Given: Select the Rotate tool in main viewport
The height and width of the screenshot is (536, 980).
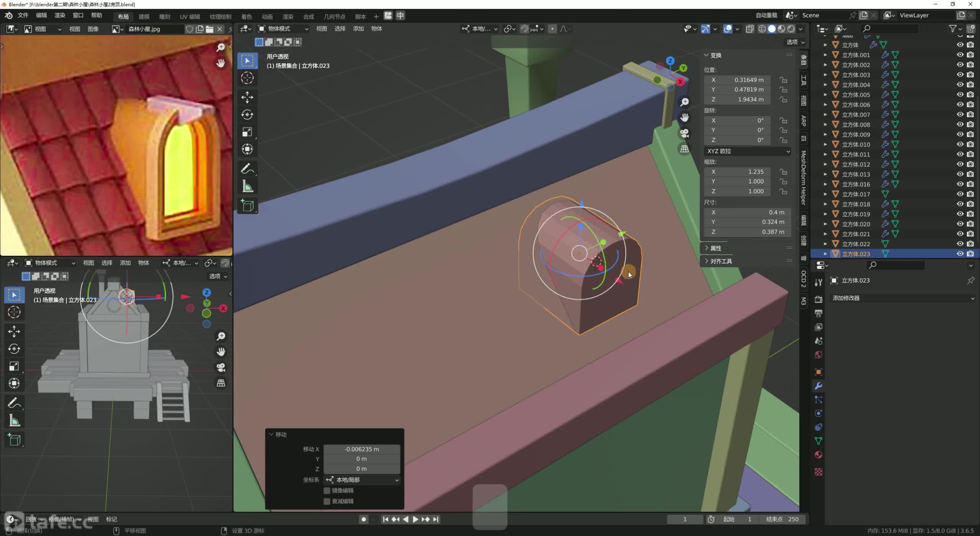Looking at the screenshot, I should coord(247,114).
